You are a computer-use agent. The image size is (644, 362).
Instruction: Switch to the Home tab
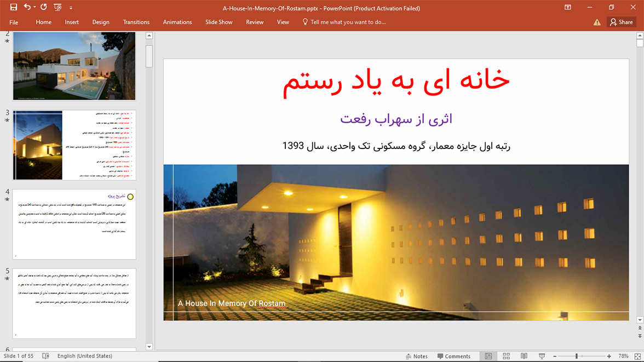point(44,22)
